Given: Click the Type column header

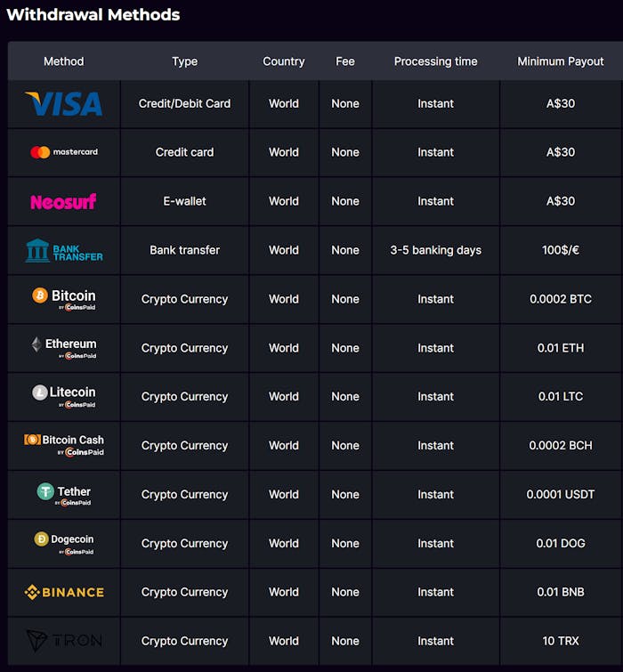Looking at the screenshot, I should tap(184, 61).
